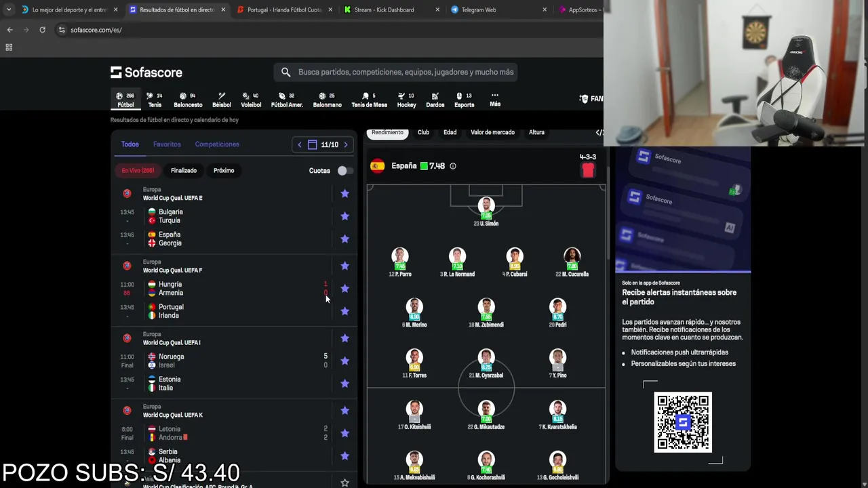Click the red jersey icon under 4-3-3

click(588, 171)
